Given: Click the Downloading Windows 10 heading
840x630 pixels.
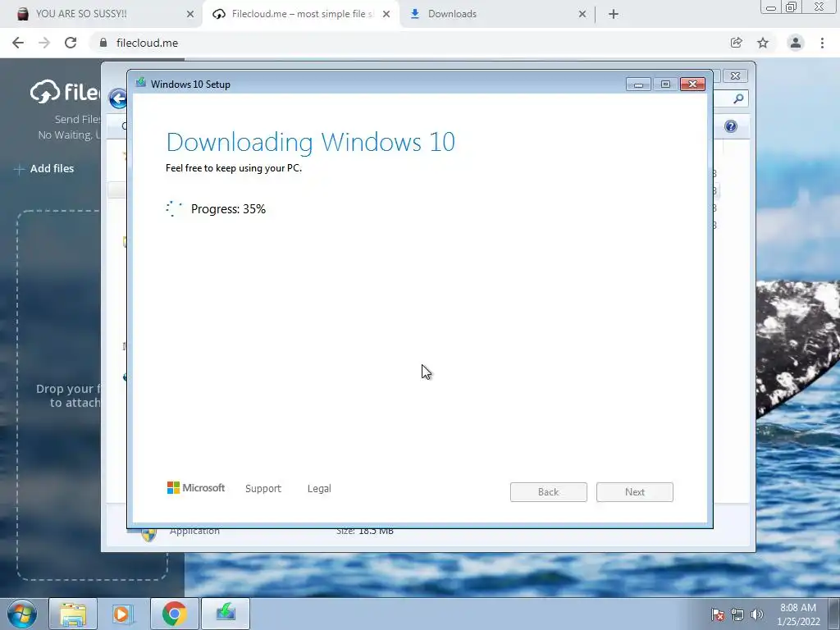Looking at the screenshot, I should (311, 142).
